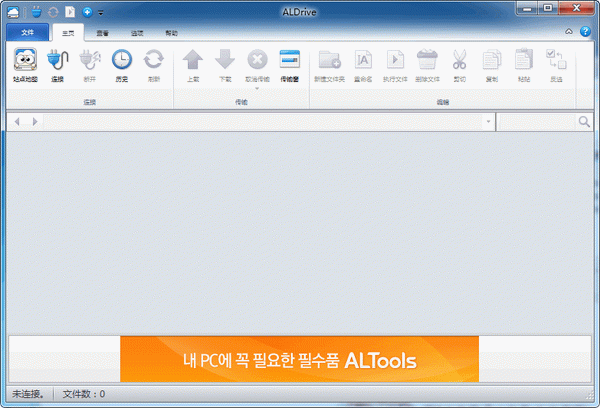
Task: Open the quick access toolbar customize dropdown
Action: 101,13
